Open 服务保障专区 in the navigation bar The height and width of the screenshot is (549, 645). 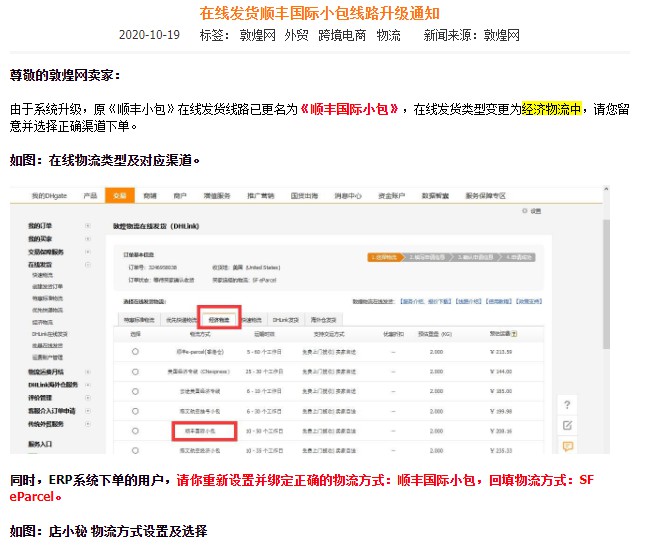pos(485,196)
